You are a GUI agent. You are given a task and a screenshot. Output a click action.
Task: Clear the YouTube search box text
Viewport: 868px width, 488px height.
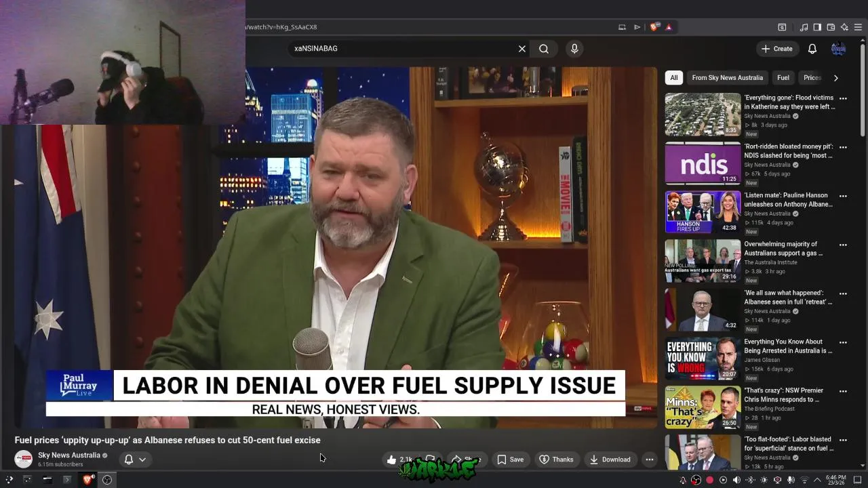coord(522,49)
